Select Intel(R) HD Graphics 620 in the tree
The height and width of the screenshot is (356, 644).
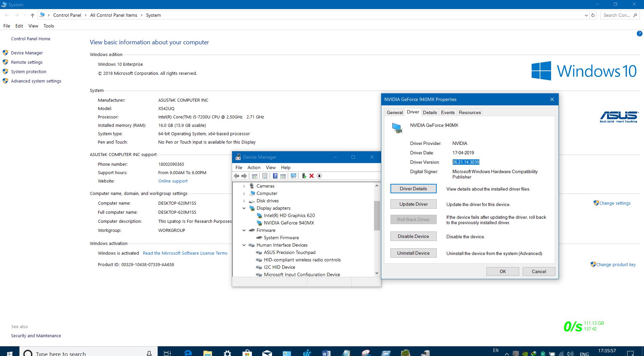(289, 215)
